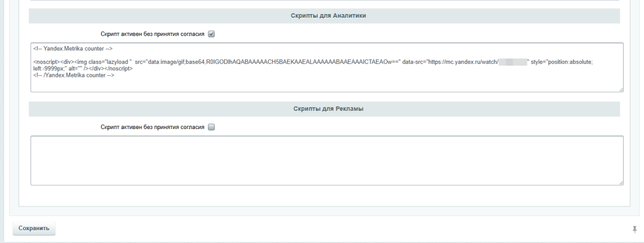Click the 'Скрипты для Рекламы' section header
This screenshot has width=644, height=243.
pyautogui.click(x=324, y=109)
